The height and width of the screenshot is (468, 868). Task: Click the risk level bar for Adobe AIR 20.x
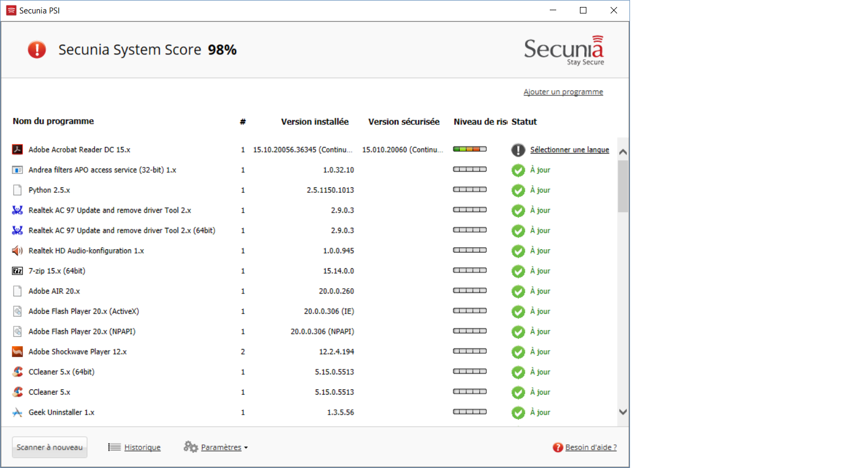click(x=470, y=290)
